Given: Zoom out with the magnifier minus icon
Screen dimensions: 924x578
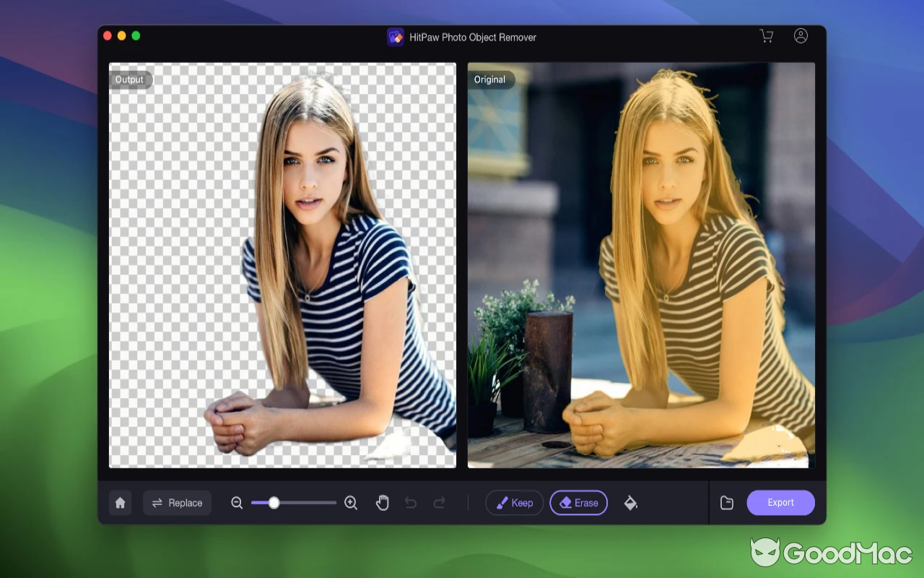Looking at the screenshot, I should pos(237,502).
